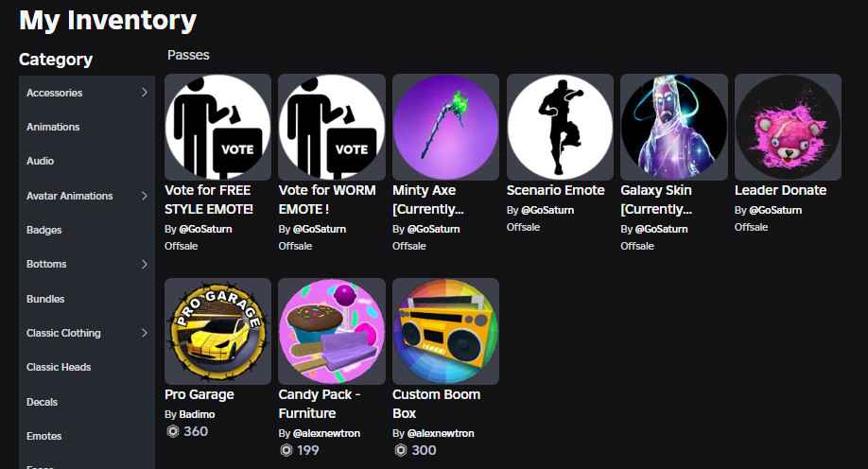The width and height of the screenshot is (868, 469).
Task: Click the Vote for WORM EMOTE icon
Action: (332, 127)
